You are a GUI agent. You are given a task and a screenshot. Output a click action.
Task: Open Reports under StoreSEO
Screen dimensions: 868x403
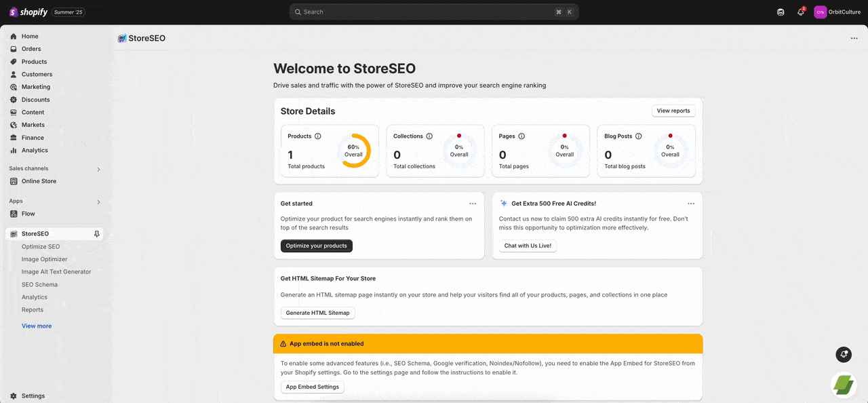[x=33, y=310]
